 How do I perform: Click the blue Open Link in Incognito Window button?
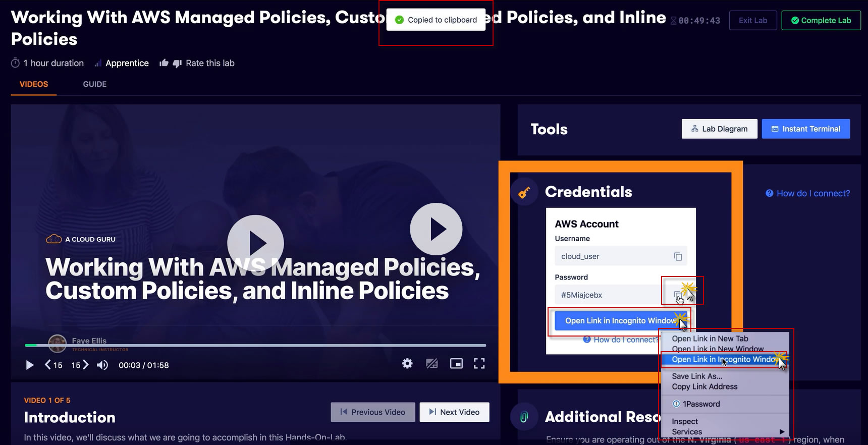[621, 321]
